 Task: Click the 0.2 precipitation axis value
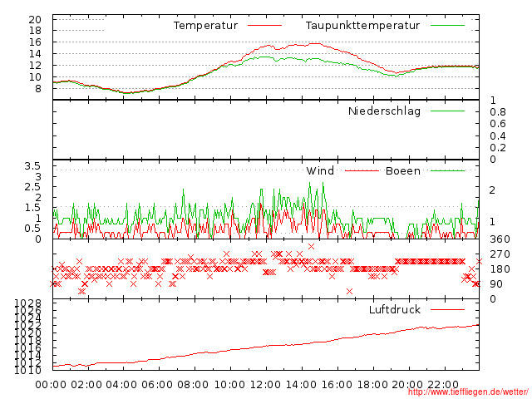pos(498,148)
